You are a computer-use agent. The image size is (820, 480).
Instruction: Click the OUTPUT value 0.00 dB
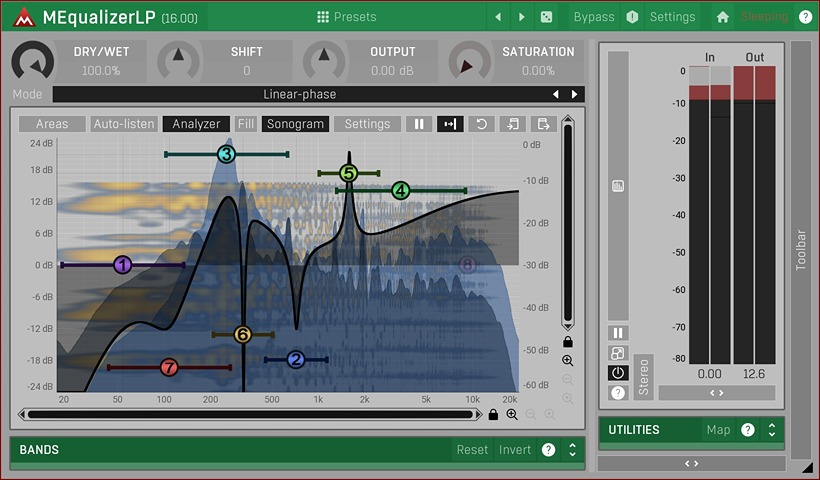point(392,71)
